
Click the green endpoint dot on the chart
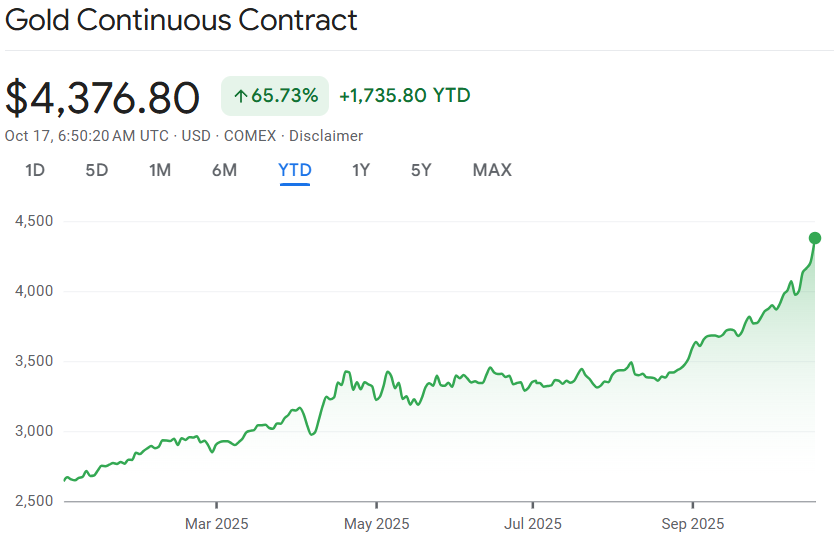815,238
